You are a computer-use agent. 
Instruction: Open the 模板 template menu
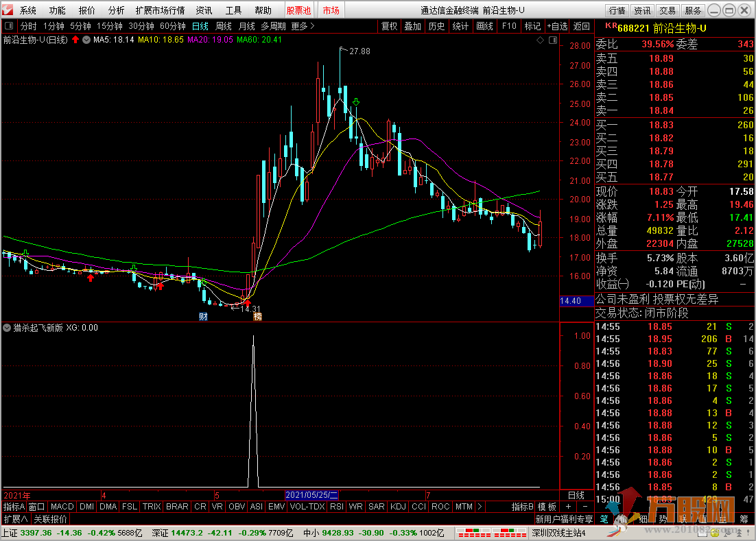pos(547,507)
